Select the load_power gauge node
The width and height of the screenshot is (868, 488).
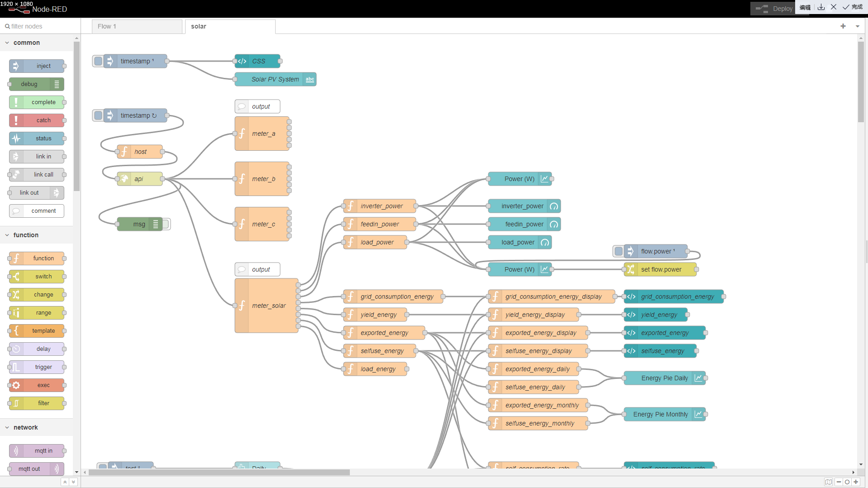520,242
